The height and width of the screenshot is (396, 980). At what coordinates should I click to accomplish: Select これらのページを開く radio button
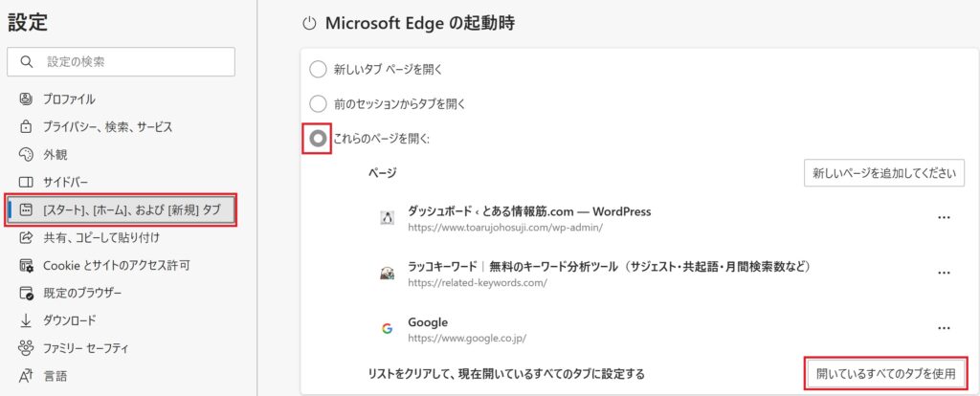point(318,138)
